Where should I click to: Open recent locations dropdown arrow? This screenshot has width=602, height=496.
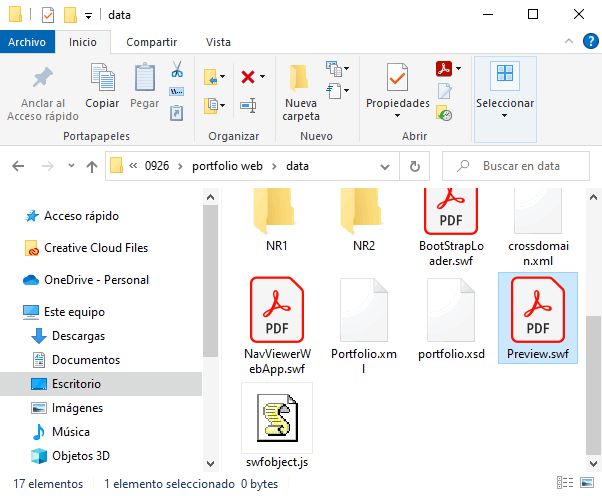pyautogui.click(x=71, y=166)
